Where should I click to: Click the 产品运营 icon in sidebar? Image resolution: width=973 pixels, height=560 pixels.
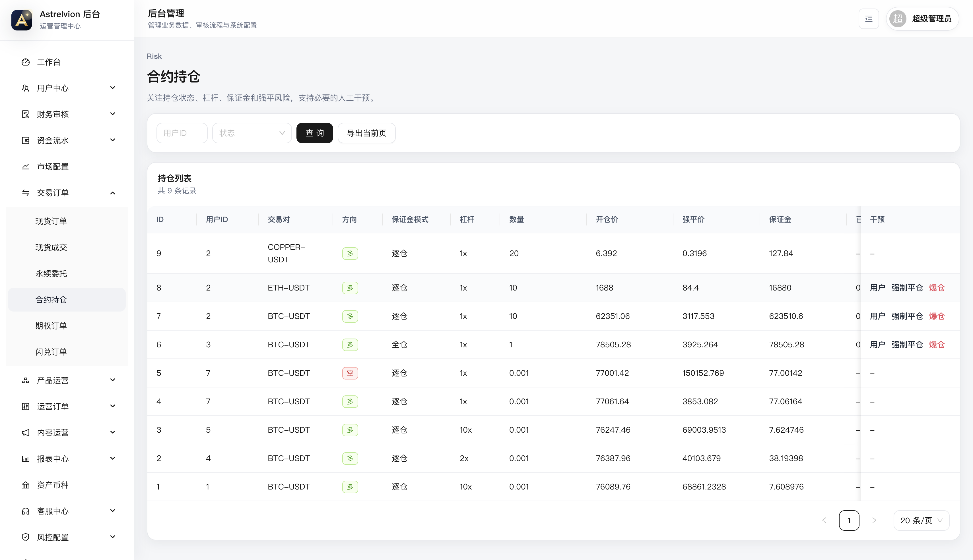tap(25, 380)
